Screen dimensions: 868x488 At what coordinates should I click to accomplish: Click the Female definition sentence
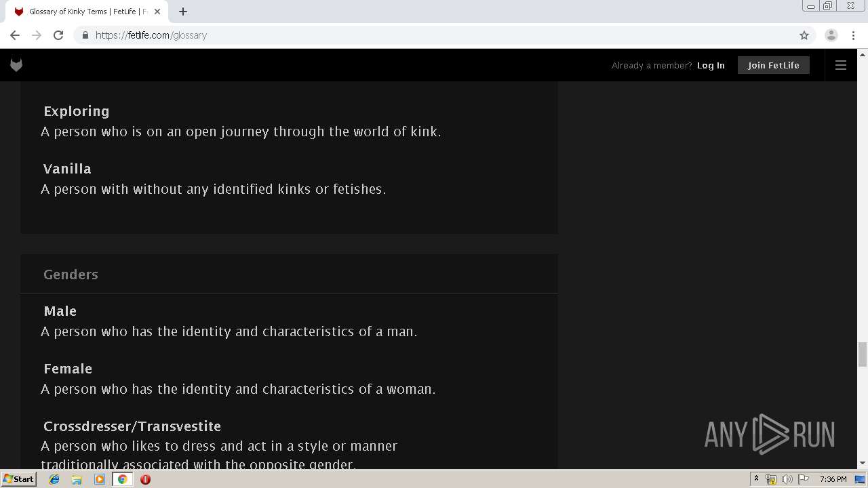coord(238,389)
